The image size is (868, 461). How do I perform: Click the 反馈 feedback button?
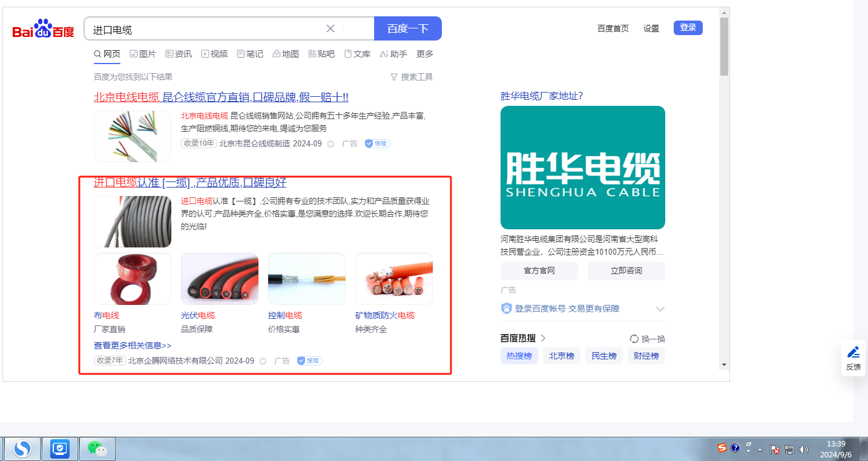click(853, 358)
